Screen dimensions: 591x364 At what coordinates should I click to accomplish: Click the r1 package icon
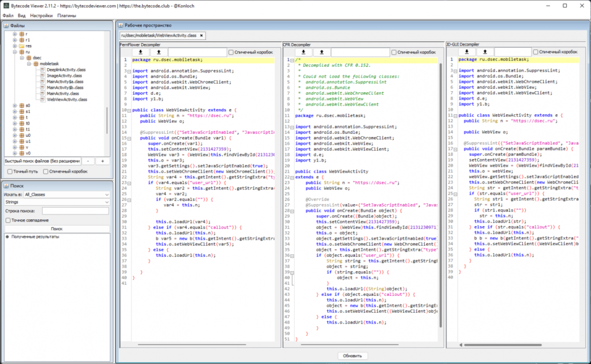(22, 40)
